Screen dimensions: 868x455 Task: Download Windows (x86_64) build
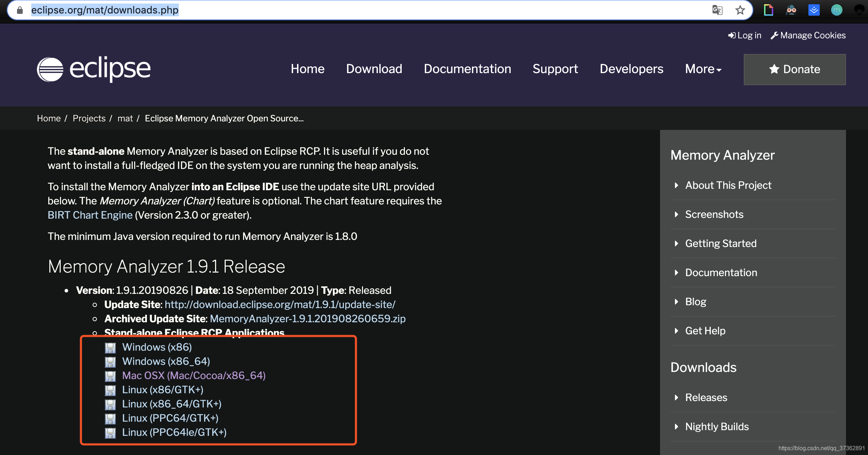(166, 361)
